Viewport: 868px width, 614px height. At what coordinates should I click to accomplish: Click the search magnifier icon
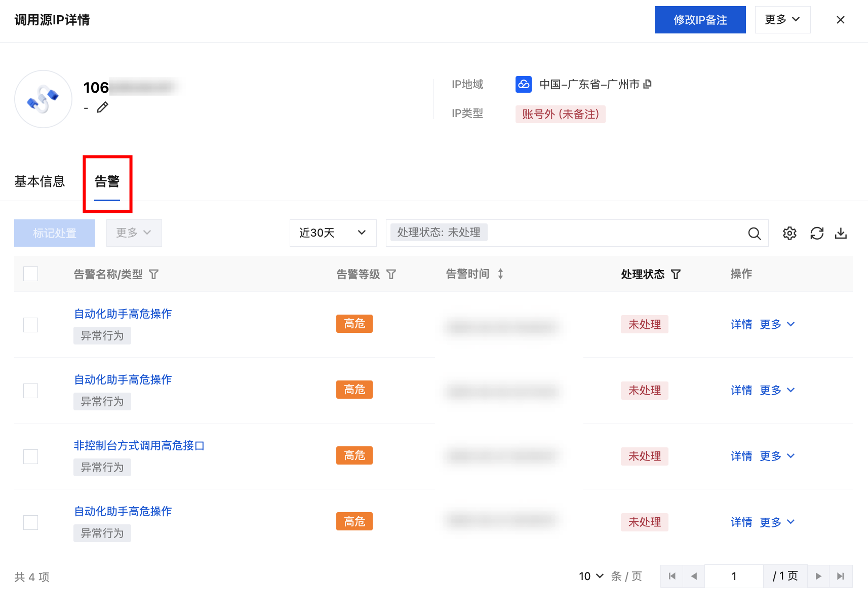point(755,233)
